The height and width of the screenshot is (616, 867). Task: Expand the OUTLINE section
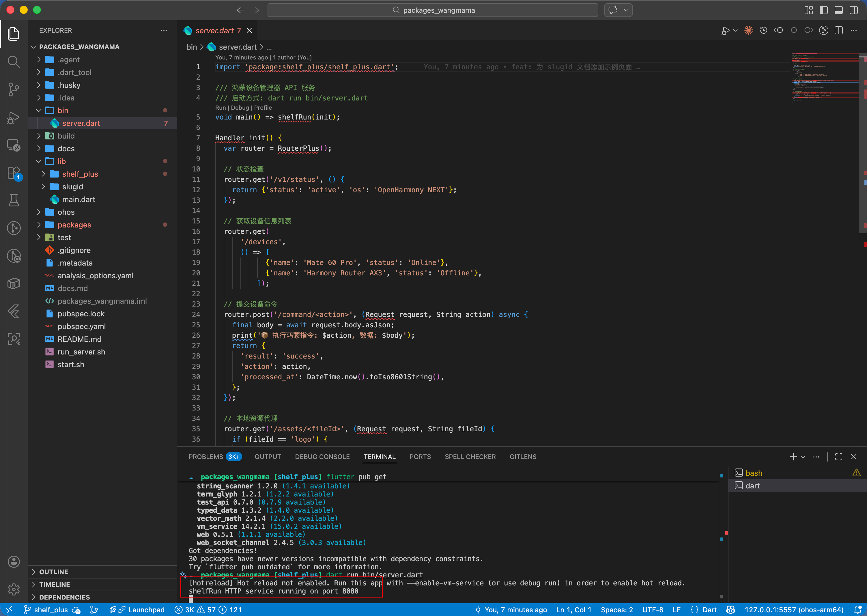(53, 572)
